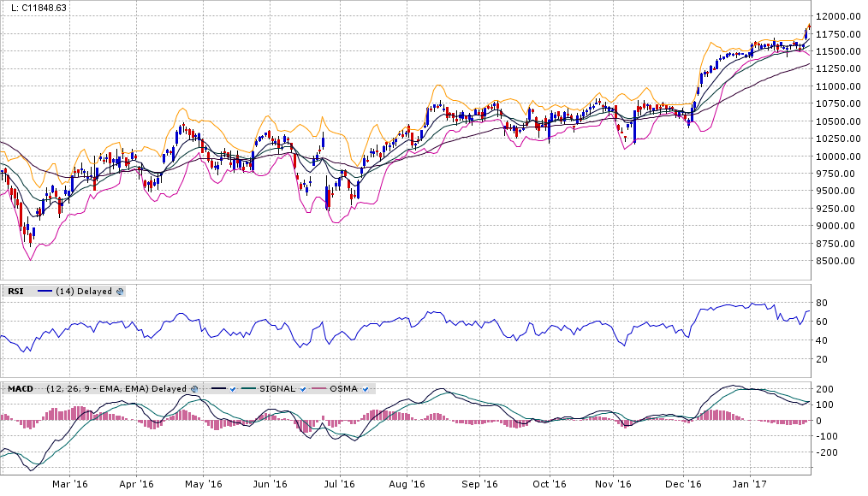Open RSI indicator settings icon
868x496 pixels.
point(120,292)
